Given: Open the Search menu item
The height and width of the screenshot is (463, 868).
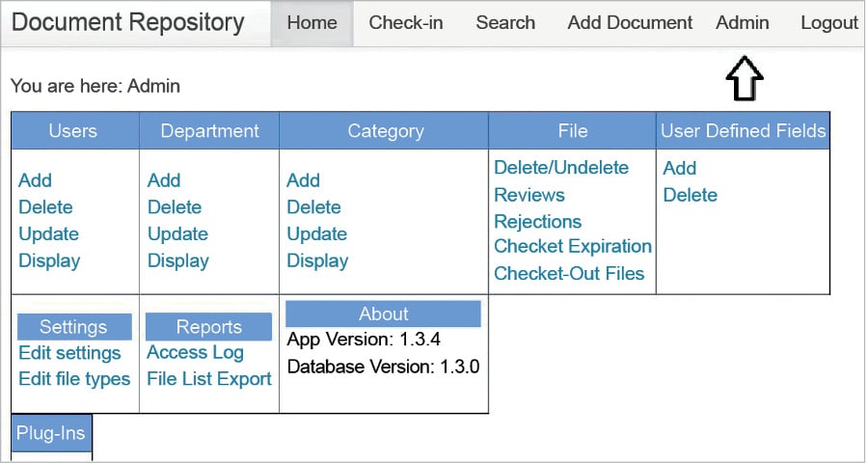Looking at the screenshot, I should [x=505, y=23].
